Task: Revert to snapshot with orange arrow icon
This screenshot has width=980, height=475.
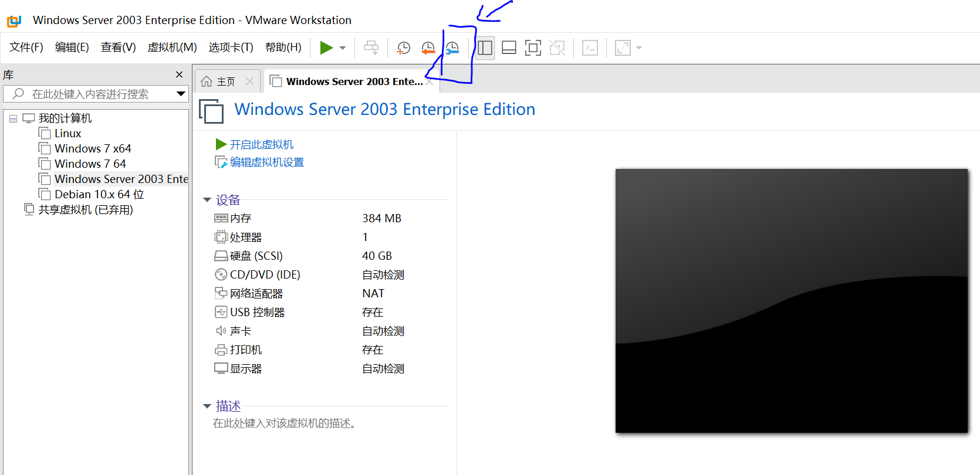Action: click(x=428, y=48)
